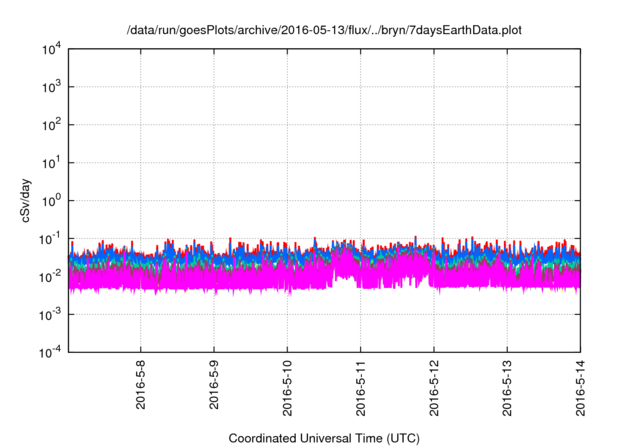Click the 10^4 y-axis tick label
The height and width of the screenshot is (448, 640).
(x=51, y=50)
